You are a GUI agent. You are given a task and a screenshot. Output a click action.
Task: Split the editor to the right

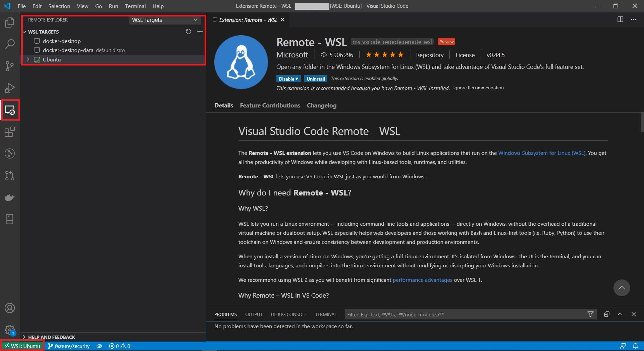(x=620, y=19)
